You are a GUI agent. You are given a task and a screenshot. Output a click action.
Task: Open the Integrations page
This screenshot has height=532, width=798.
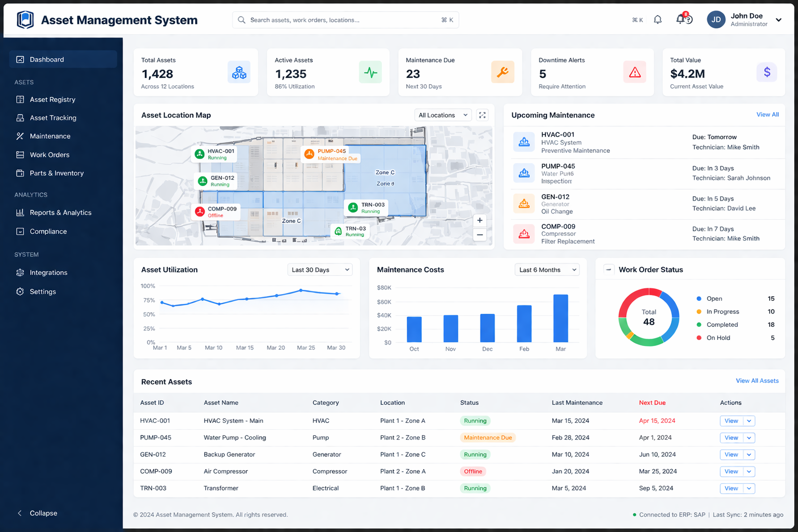pos(49,272)
